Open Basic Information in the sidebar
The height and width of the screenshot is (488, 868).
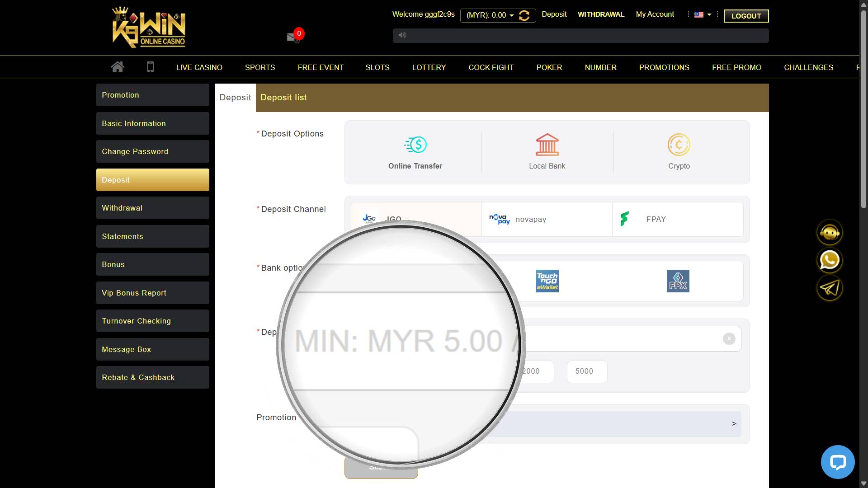tap(153, 123)
